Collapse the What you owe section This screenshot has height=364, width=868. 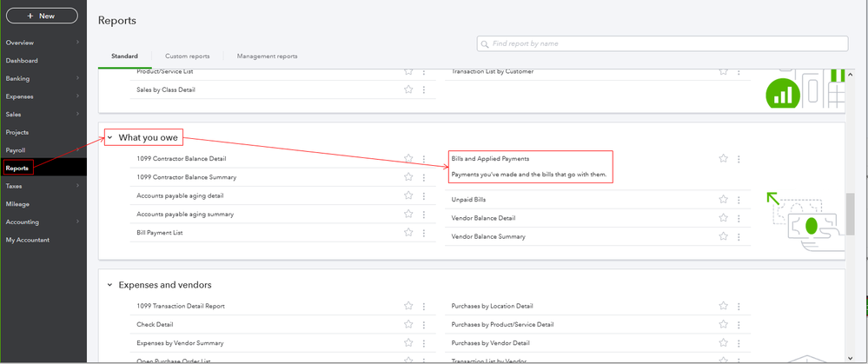pyautogui.click(x=110, y=137)
